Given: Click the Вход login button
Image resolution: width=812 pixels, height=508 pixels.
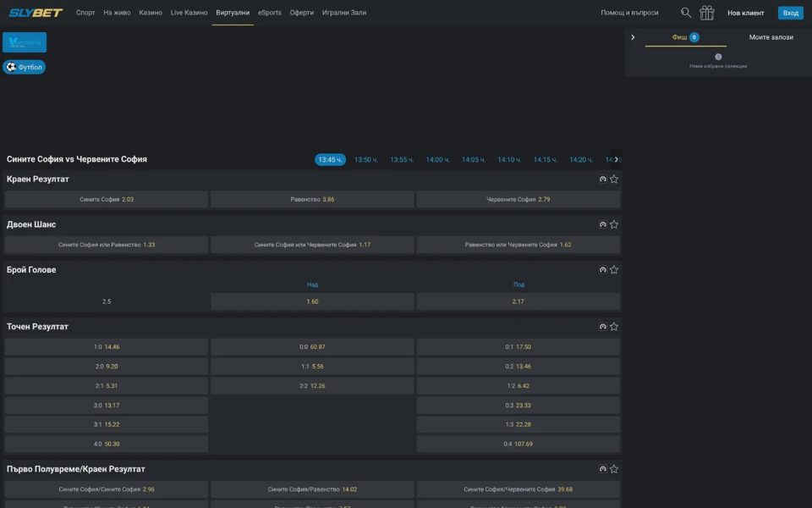Looking at the screenshot, I should click(x=791, y=13).
